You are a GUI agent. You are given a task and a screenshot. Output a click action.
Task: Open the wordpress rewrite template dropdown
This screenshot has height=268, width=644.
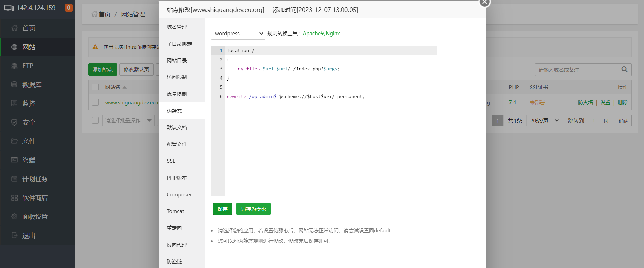coord(238,33)
